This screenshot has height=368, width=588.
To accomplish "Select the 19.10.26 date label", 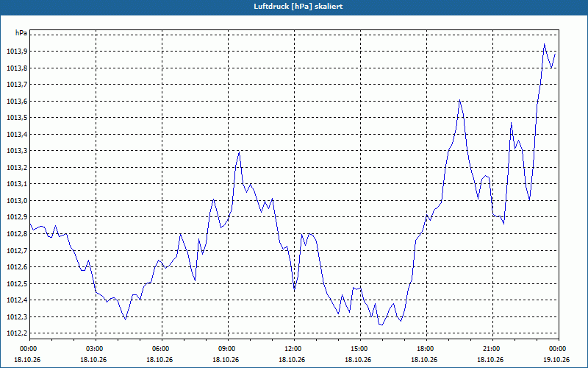I will [556, 359].
